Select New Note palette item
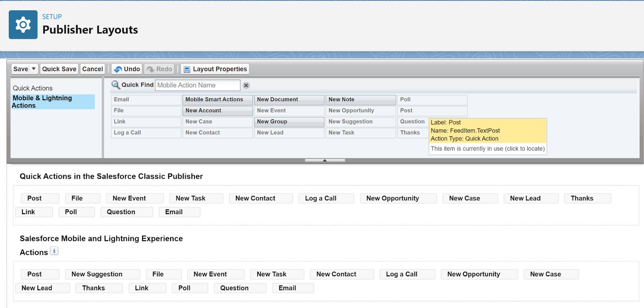 click(x=361, y=99)
